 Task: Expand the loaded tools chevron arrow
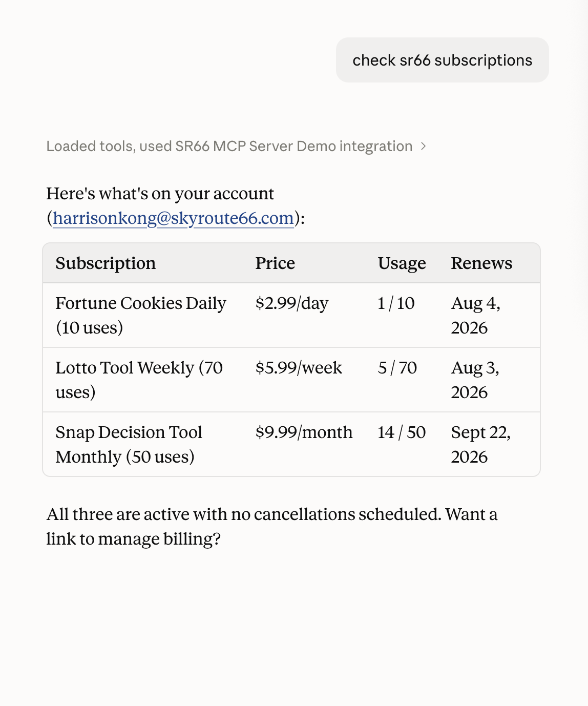pyautogui.click(x=423, y=147)
